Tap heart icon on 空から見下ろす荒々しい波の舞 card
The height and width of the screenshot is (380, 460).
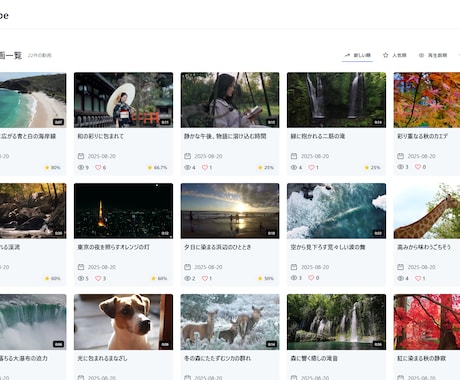click(311, 278)
